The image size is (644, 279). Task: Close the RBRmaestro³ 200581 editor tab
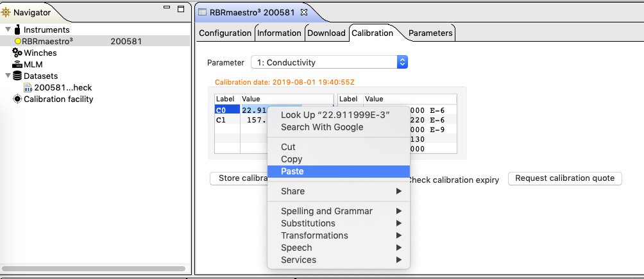click(305, 12)
